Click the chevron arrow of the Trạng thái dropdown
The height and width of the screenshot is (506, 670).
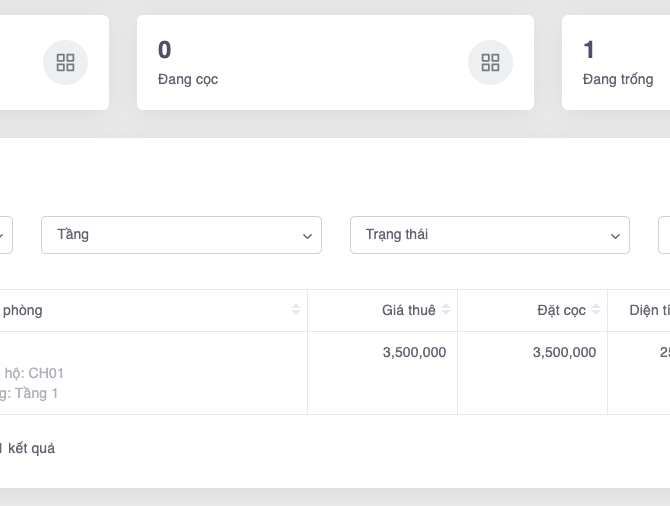(615, 236)
